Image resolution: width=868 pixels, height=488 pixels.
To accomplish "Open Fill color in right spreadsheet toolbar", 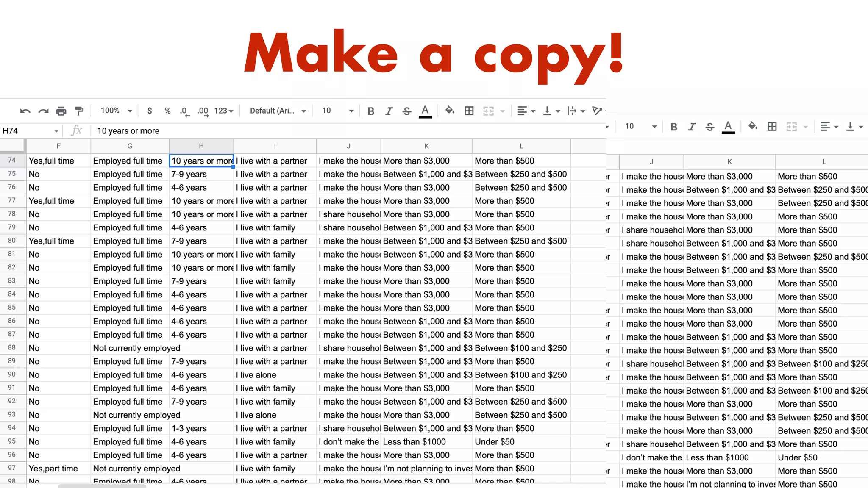I will click(x=753, y=126).
